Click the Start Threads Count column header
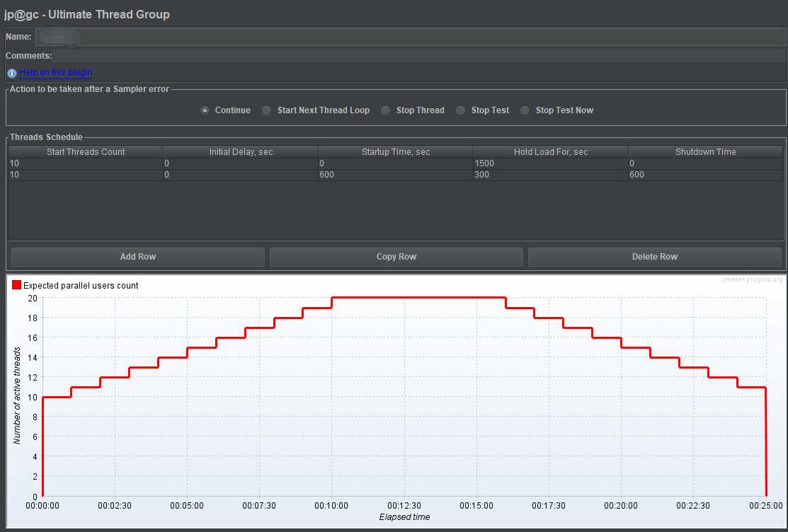This screenshot has width=788, height=532. (x=86, y=151)
